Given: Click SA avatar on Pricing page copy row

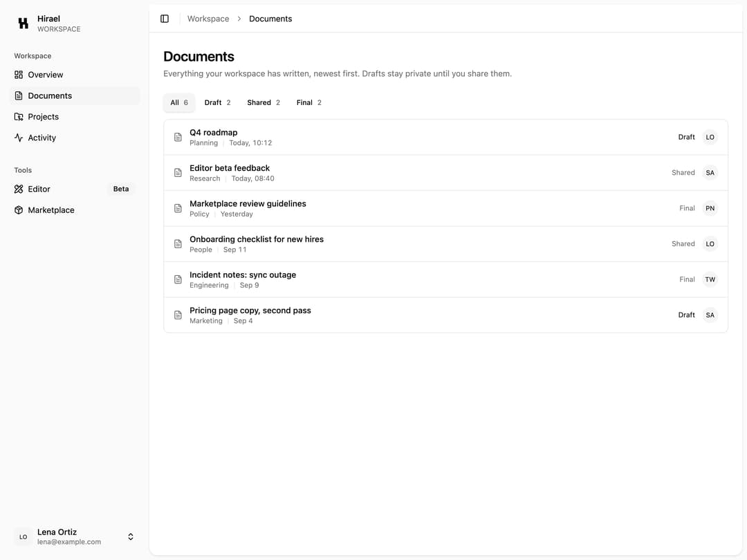Looking at the screenshot, I should [x=710, y=315].
